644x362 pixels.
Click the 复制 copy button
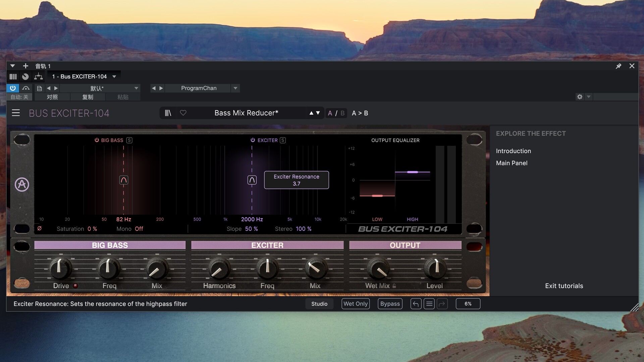point(88,97)
